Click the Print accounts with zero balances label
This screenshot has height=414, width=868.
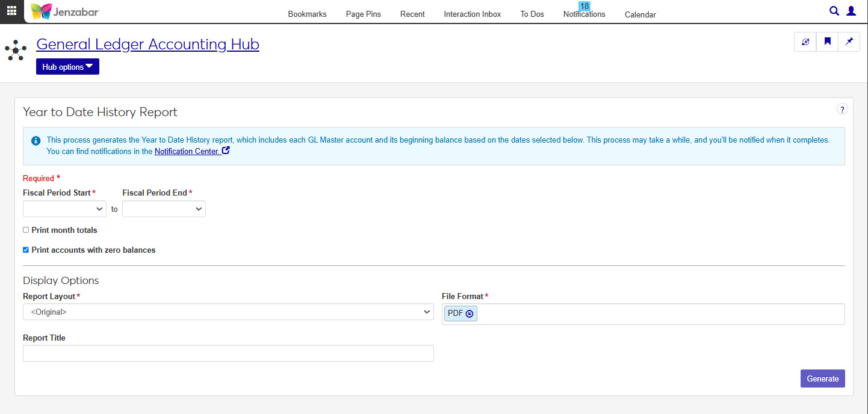93,250
